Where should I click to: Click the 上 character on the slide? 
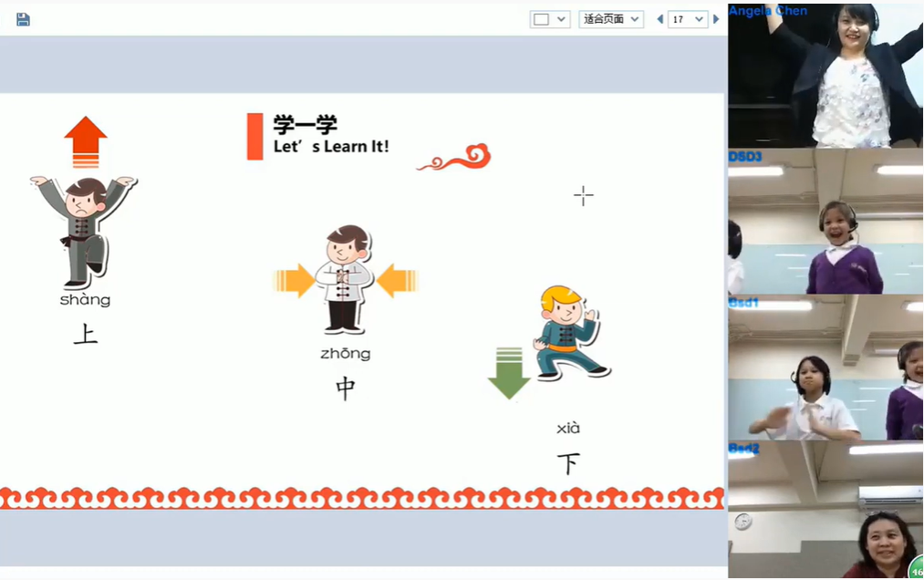[x=86, y=335]
